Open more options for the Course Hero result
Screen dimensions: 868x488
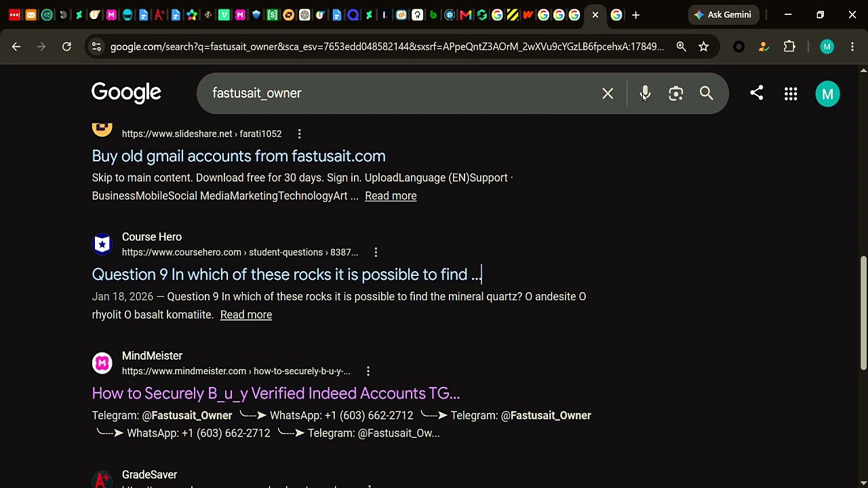(x=376, y=252)
